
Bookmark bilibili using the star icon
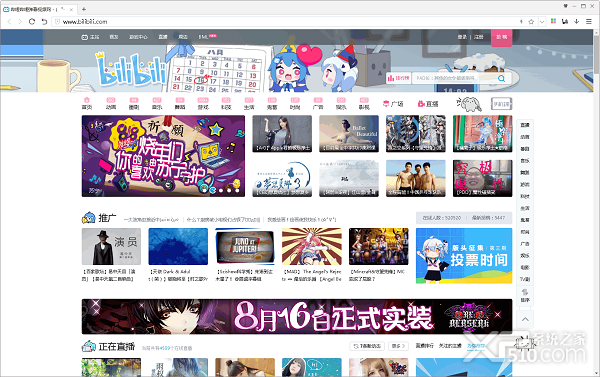531,22
